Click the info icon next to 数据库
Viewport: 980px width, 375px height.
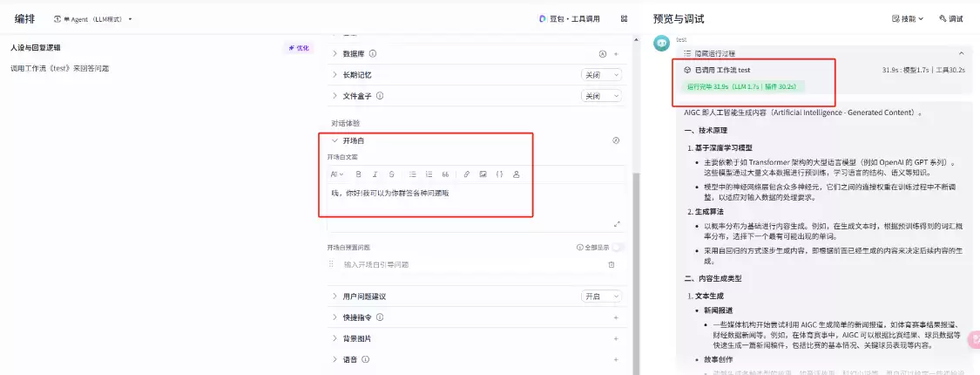(x=373, y=54)
